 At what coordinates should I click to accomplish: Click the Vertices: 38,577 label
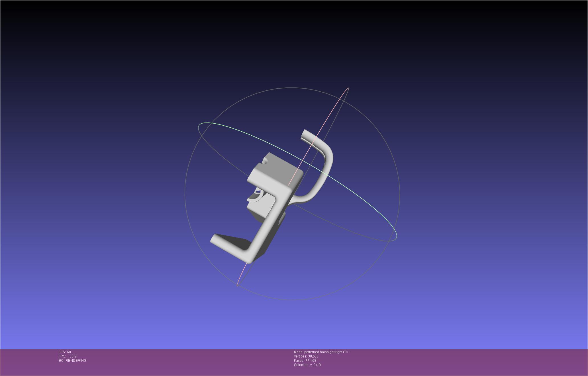[306, 356]
